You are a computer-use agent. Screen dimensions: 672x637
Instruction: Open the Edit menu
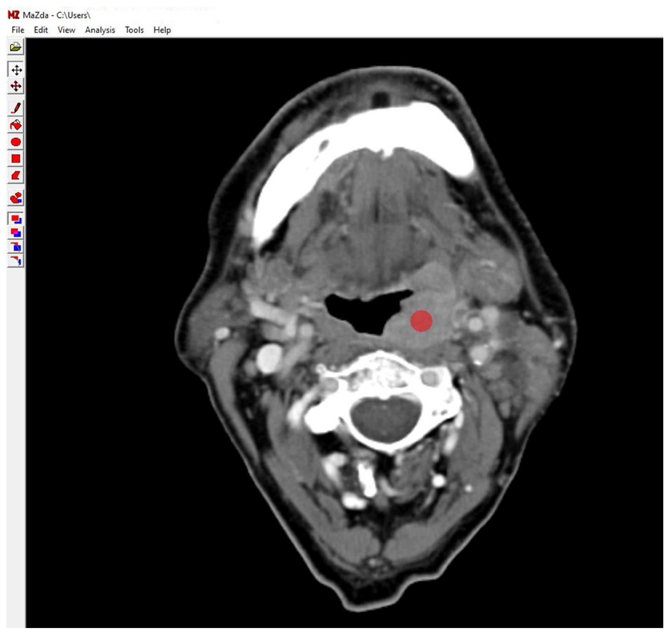(x=41, y=30)
